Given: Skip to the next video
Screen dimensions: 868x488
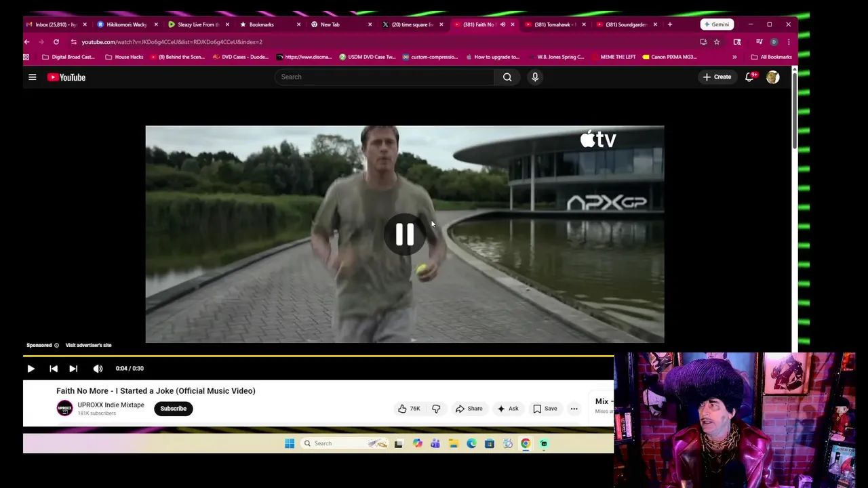Looking at the screenshot, I should (x=73, y=369).
